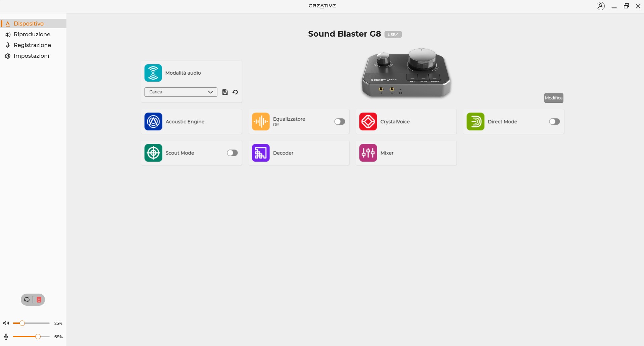The width and height of the screenshot is (644, 346).
Task: Open the Decoder panel label
Action: coord(283,153)
